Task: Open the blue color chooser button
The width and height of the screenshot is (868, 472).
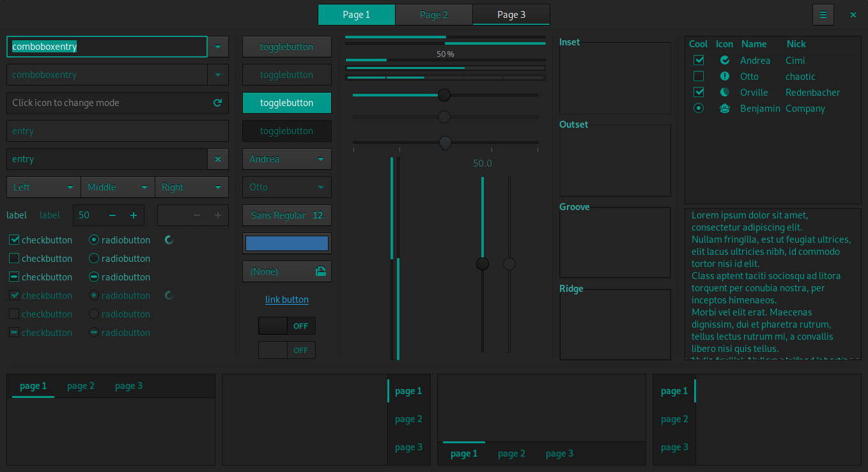Action: (x=287, y=243)
